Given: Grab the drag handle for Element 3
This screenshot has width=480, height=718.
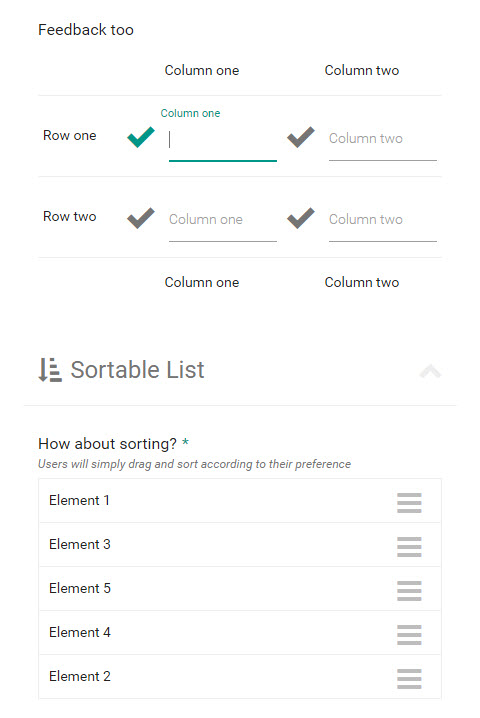Looking at the screenshot, I should [409, 547].
